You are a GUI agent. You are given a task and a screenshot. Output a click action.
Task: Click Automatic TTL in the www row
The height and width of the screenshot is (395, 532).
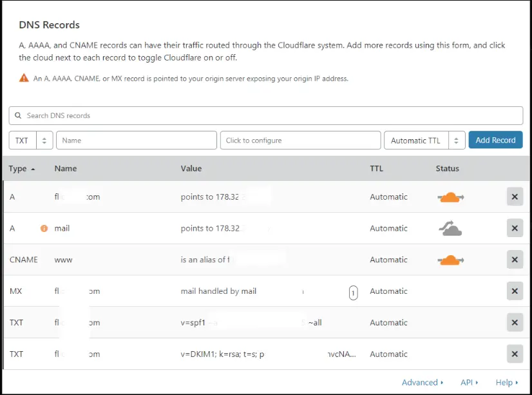(388, 260)
